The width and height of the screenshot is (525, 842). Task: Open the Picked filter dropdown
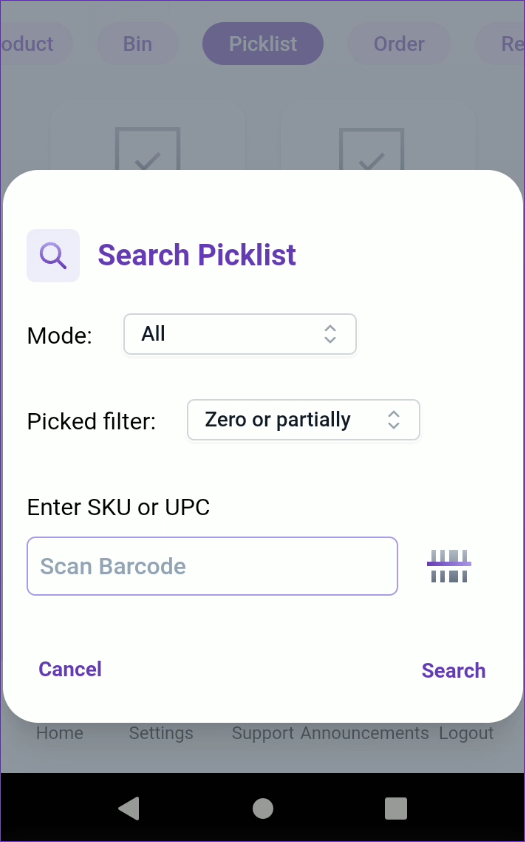[x=303, y=420]
